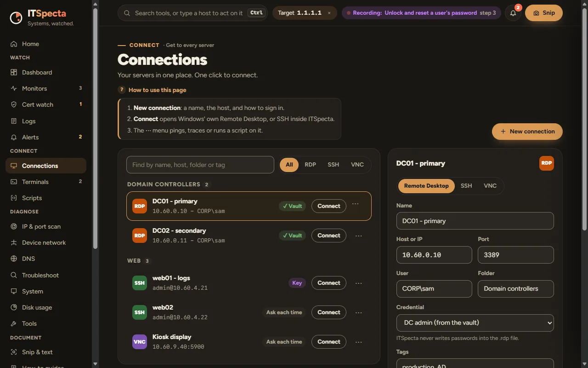Click the Terminals sidebar icon
The height and width of the screenshot is (368, 588).
14,182
